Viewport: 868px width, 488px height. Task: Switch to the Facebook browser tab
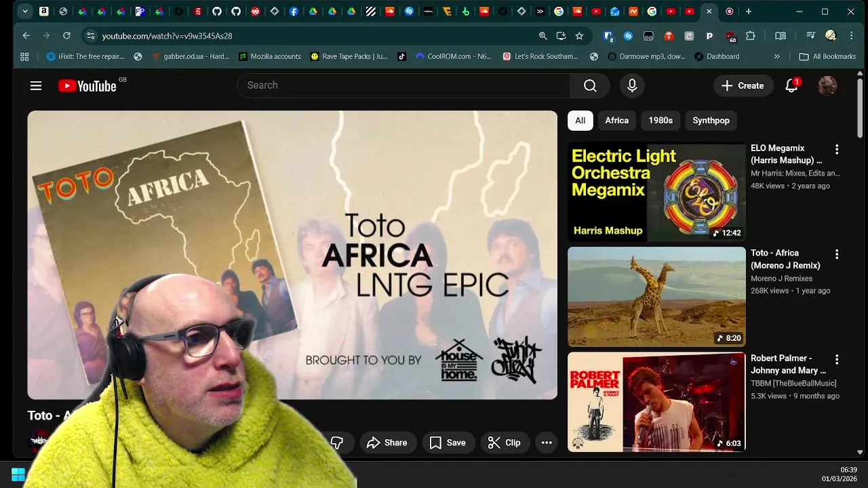point(294,12)
